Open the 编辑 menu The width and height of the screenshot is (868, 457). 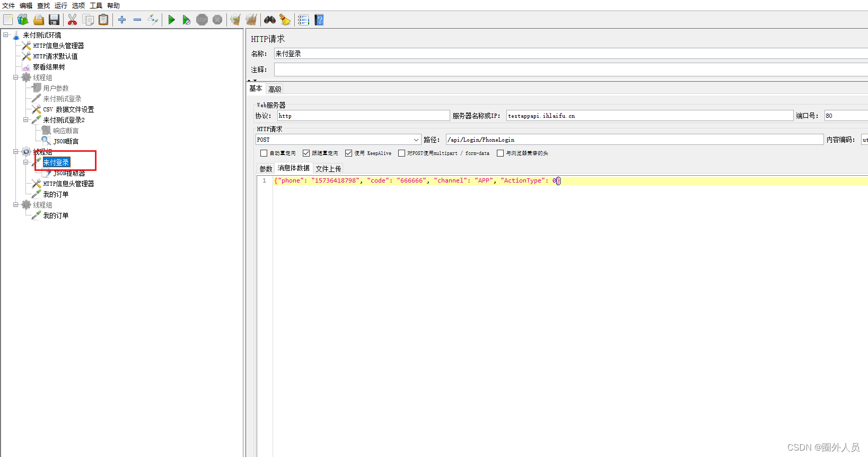26,5
